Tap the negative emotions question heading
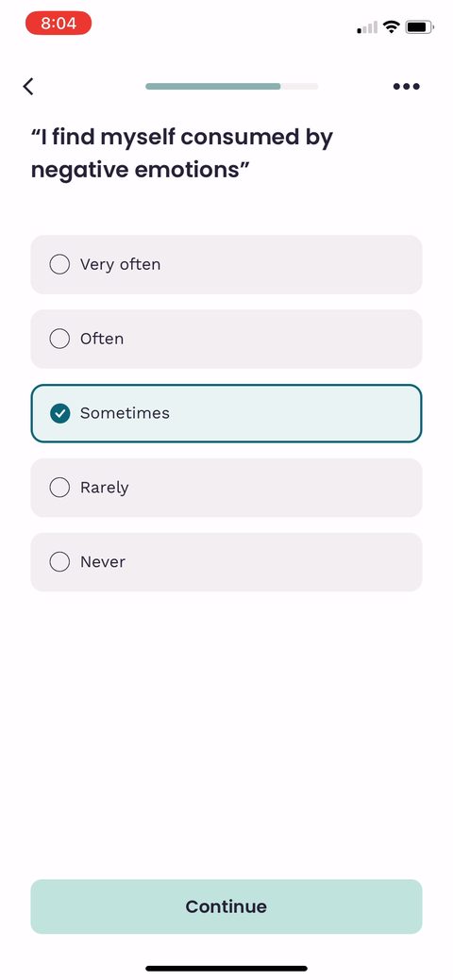The height and width of the screenshot is (980, 453). pos(182,153)
